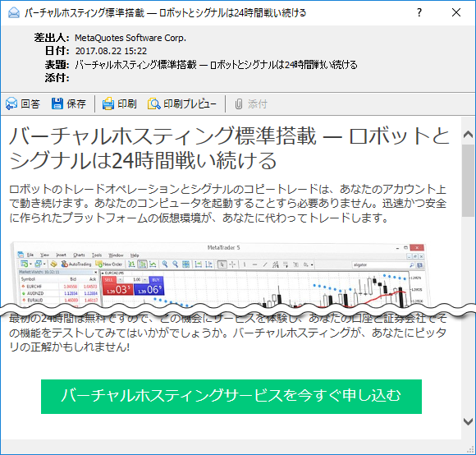
Task: Click the 差出人 sender label
Action: coord(52,38)
